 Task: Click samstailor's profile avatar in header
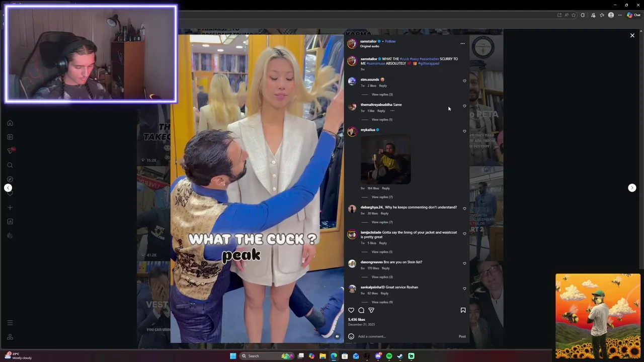(x=352, y=43)
